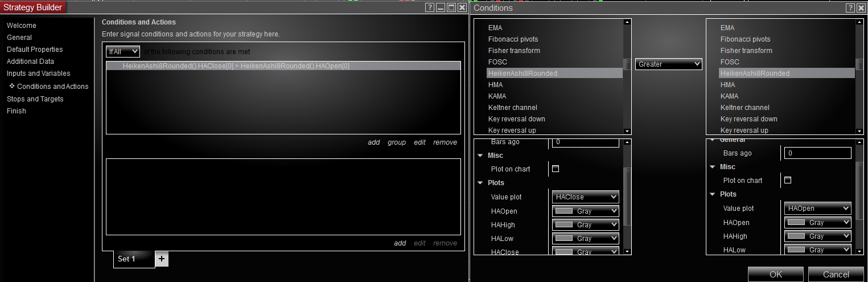This screenshot has height=282, width=868.
Task: Collapse the Misc section in left panel
Action: tap(480, 156)
